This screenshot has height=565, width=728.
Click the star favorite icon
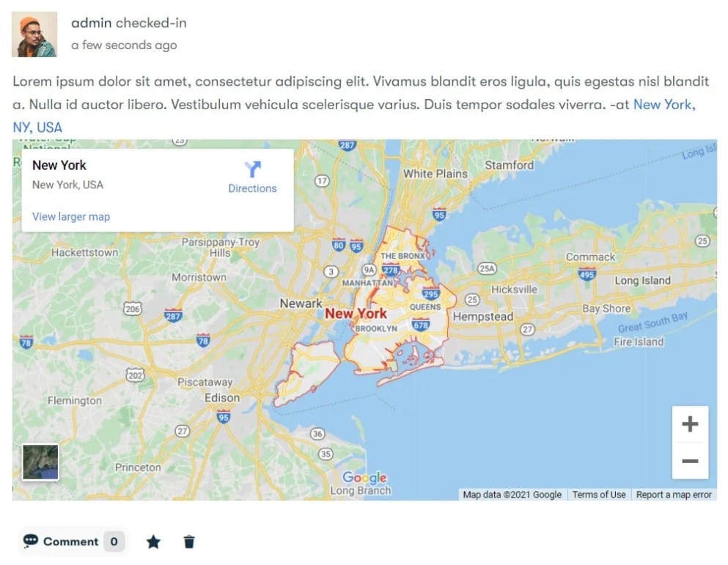153,542
